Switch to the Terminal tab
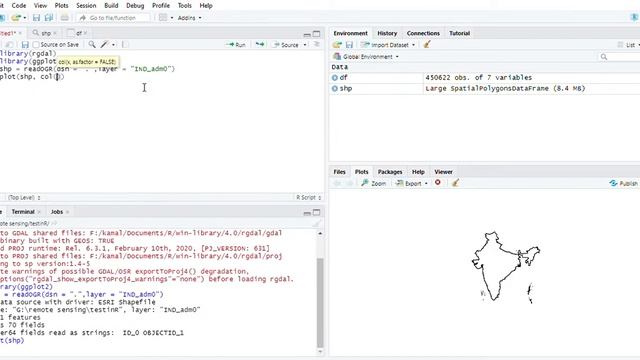 [x=23, y=212]
